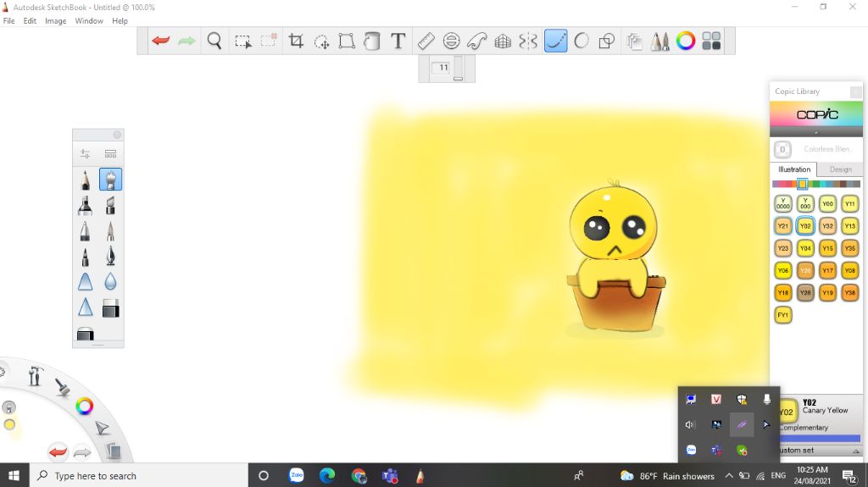Toggle the Perspective guides
868x487 pixels.
tap(503, 41)
